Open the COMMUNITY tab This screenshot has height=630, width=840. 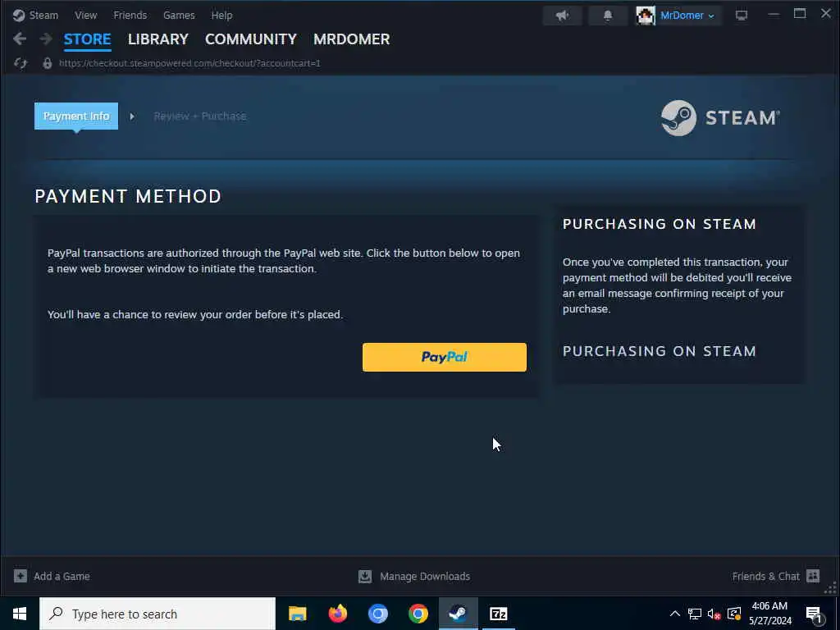pyautogui.click(x=251, y=39)
